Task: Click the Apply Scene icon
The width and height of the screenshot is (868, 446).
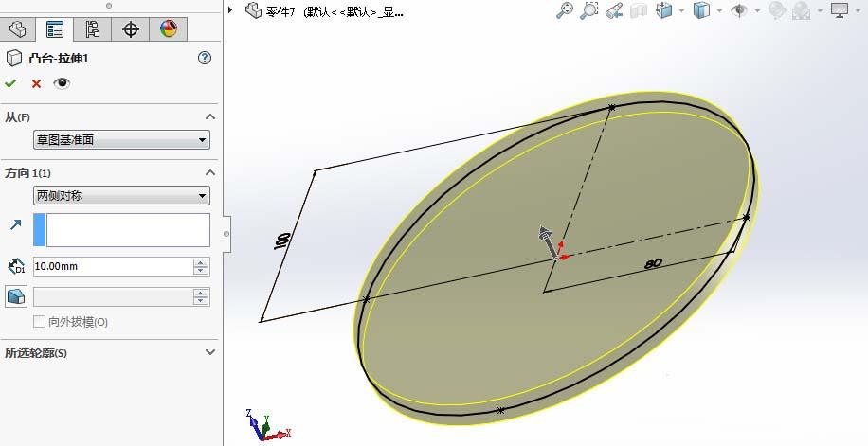Action: pos(801,10)
